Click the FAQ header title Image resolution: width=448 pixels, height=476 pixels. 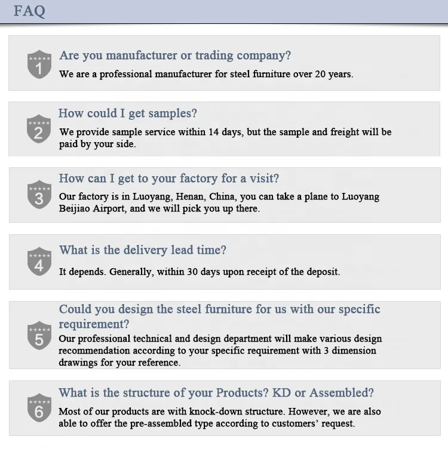[29, 11]
